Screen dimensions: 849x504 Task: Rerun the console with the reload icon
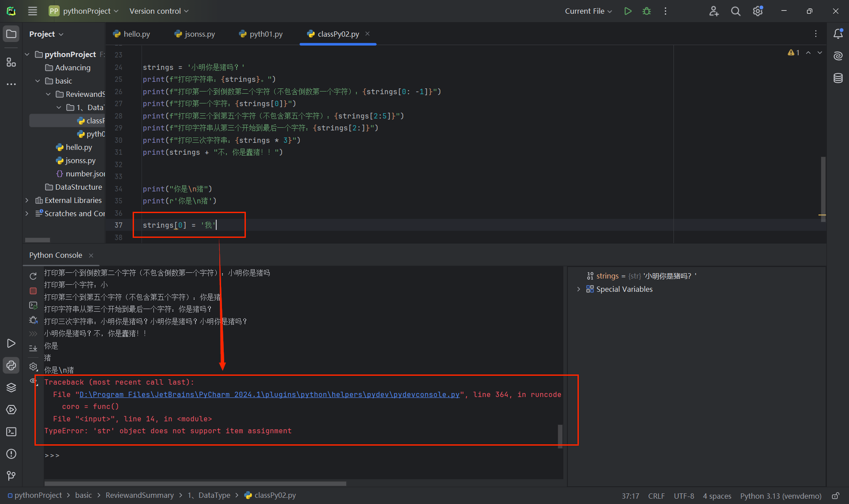33,276
